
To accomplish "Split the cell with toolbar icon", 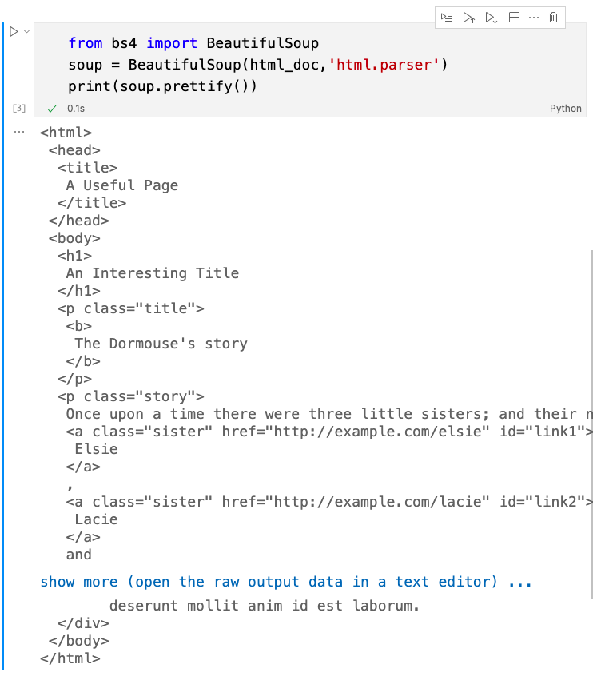I will pos(514,18).
